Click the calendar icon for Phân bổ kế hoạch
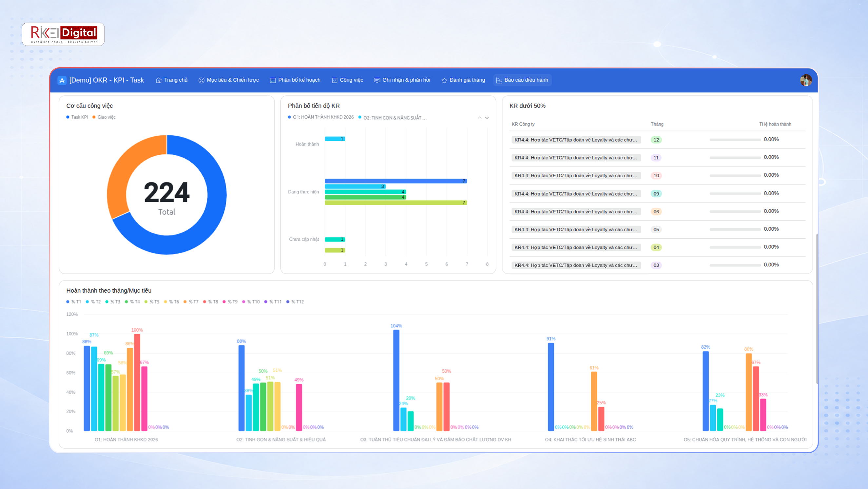The width and height of the screenshot is (868, 489). 273,80
